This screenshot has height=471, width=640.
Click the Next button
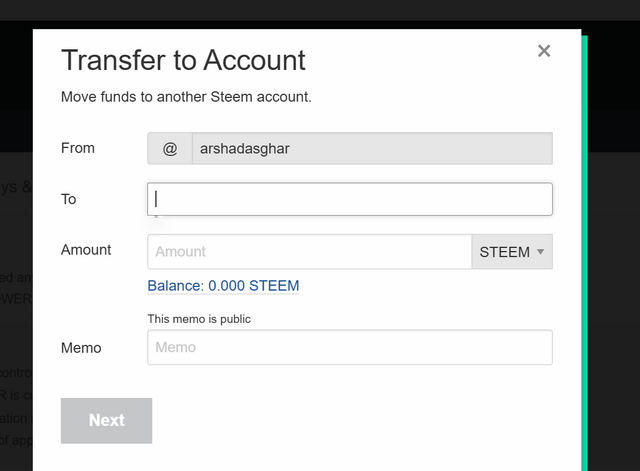coord(107,420)
